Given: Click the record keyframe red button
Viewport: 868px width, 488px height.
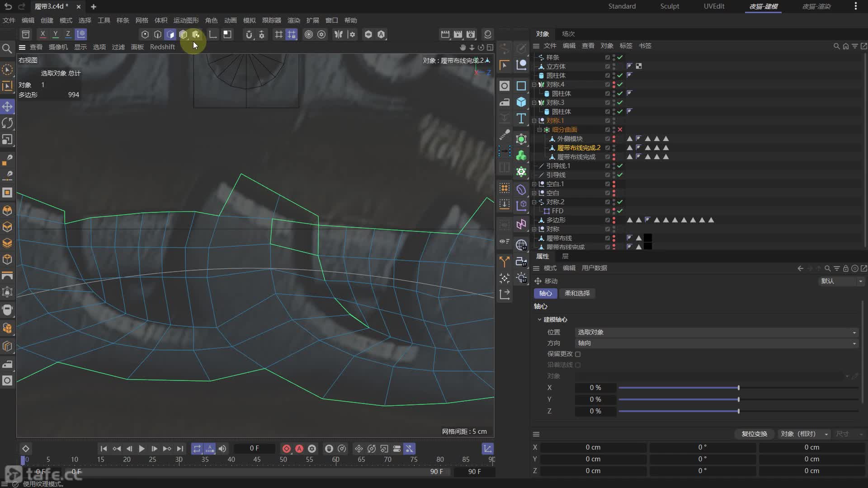Looking at the screenshot, I should pyautogui.click(x=287, y=449).
